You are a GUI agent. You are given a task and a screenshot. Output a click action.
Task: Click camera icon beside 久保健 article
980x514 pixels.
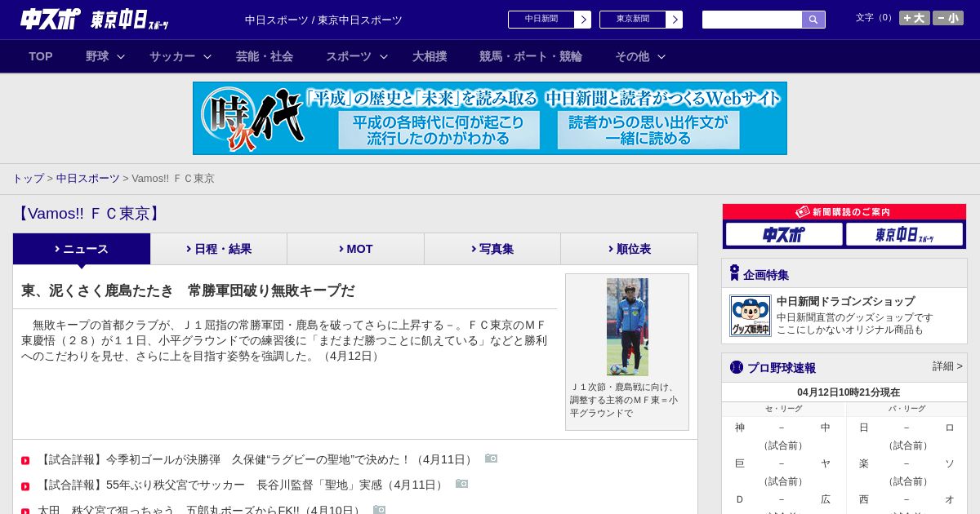(491, 459)
